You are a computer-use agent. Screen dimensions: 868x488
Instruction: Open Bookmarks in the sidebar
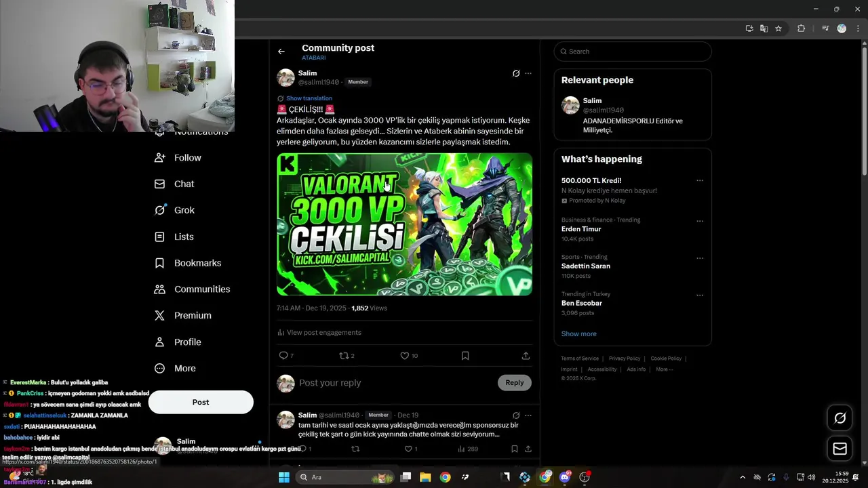point(188,263)
